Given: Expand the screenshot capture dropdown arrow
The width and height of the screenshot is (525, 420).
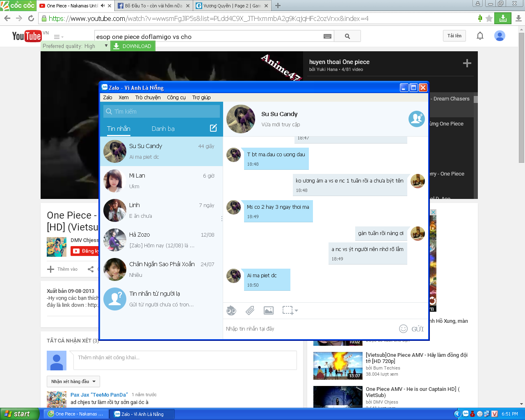Looking at the screenshot, I should [x=296, y=311].
